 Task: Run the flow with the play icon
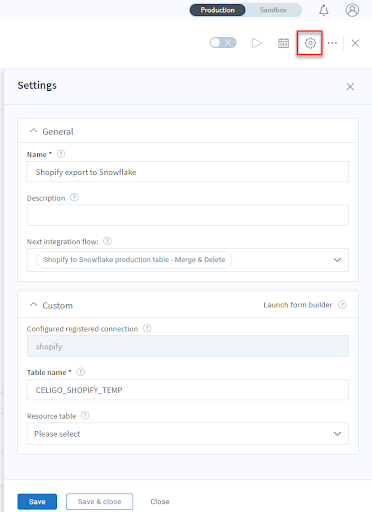[256, 43]
